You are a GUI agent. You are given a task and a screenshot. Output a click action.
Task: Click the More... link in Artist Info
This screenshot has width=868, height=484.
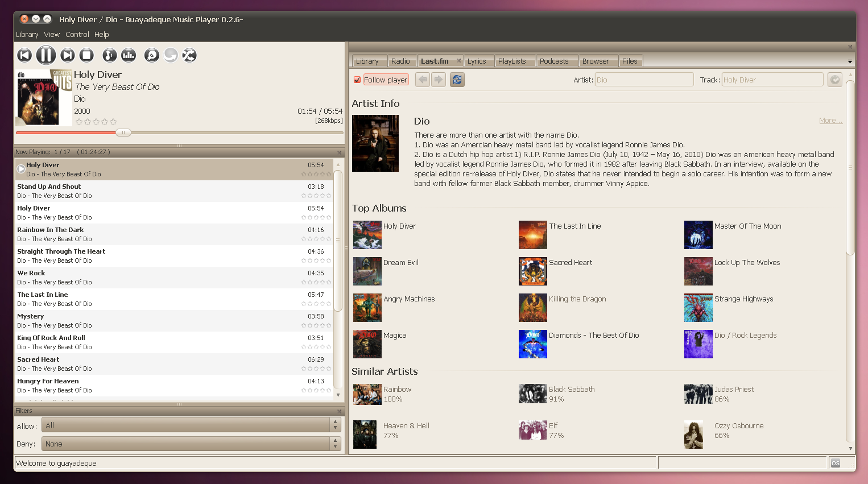[830, 121]
